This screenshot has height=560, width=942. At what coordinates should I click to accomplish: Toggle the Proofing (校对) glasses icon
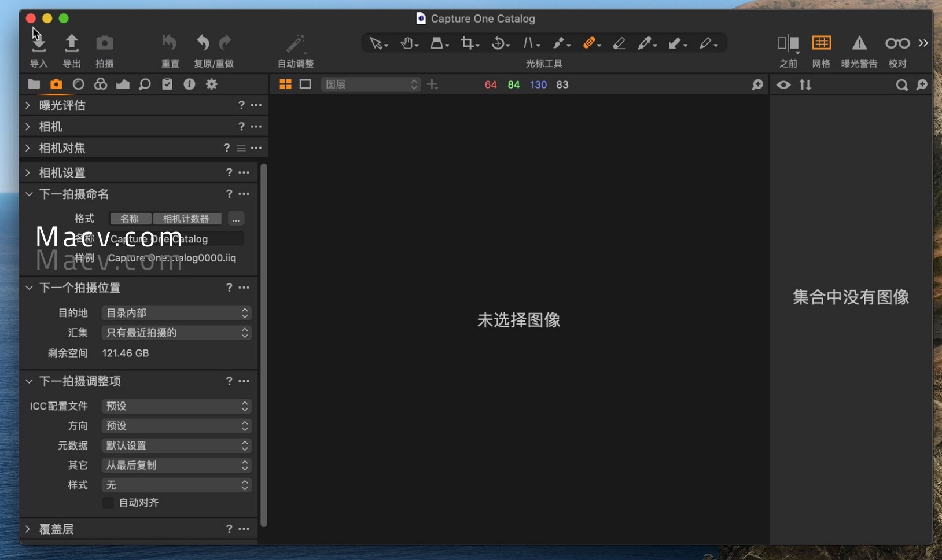pos(897,43)
